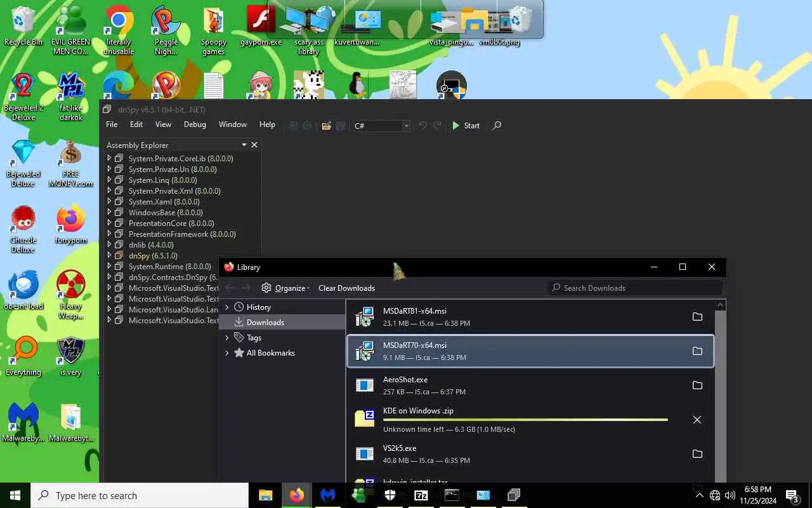Close the Assembly Explorer panel

[254, 145]
